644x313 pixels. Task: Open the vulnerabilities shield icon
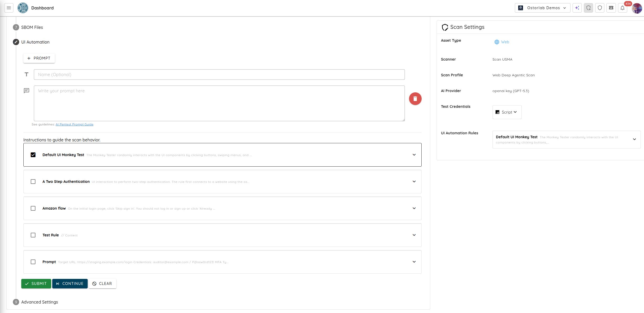tap(600, 8)
